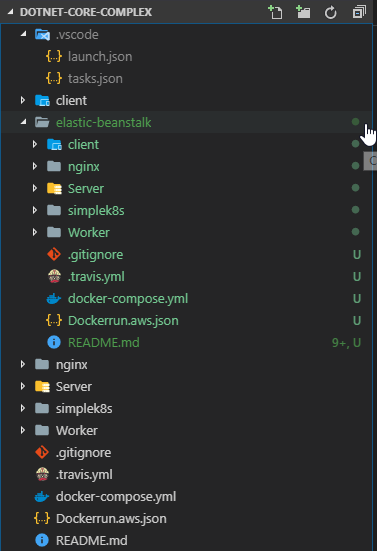Click the JSON braces icon of launch.json
The image size is (377, 551).
[54, 56]
